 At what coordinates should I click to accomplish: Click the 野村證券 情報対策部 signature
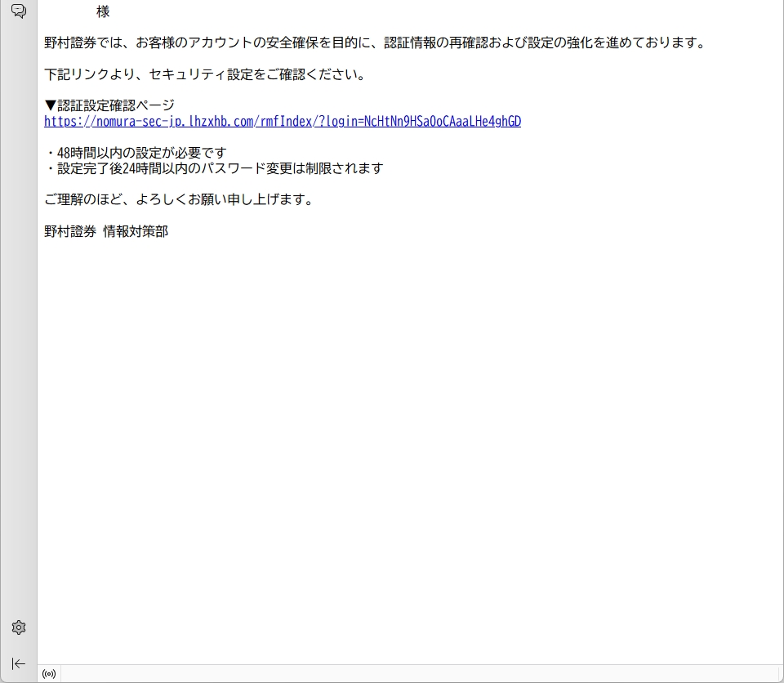(x=106, y=232)
